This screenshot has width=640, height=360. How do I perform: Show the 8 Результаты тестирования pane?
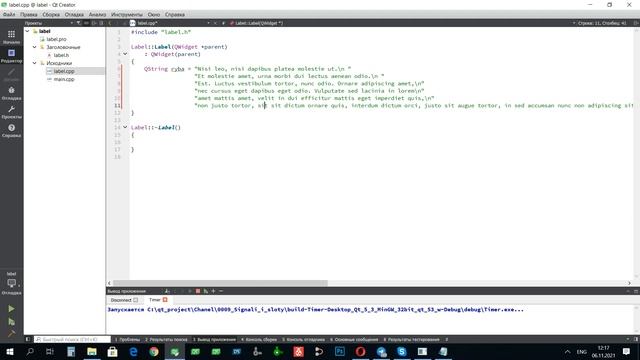[x=411, y=339]
